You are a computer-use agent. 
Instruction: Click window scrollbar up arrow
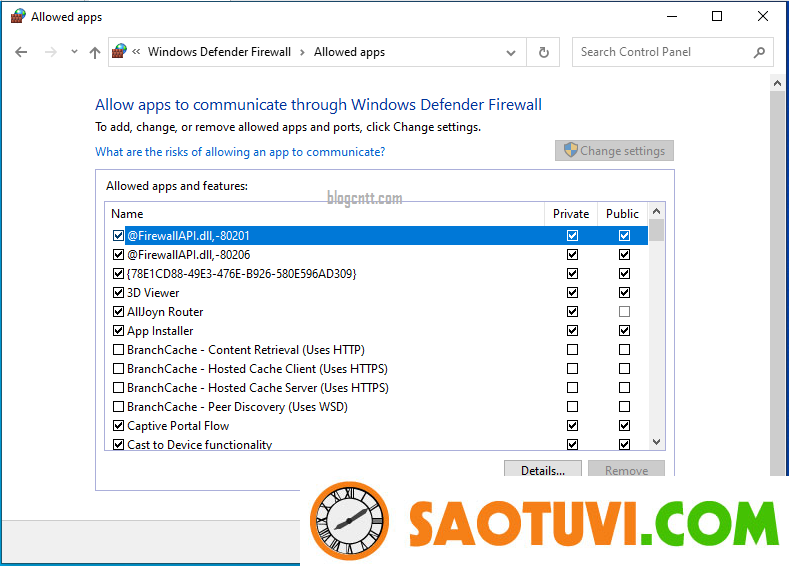pyautogui.click(x=777, y=83)
